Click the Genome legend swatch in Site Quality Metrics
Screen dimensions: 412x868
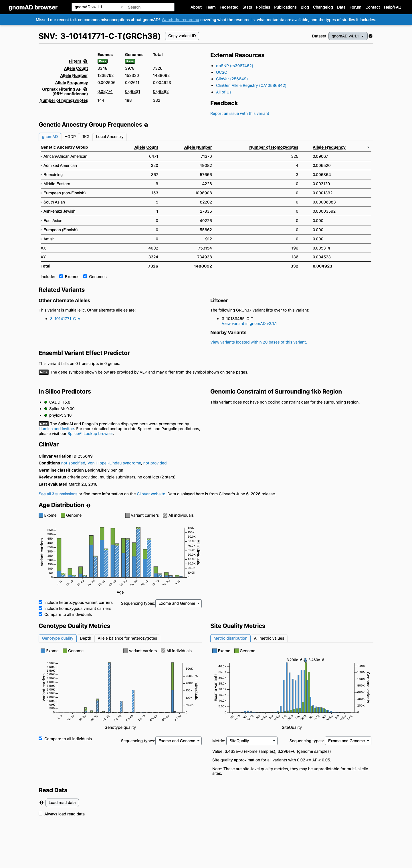(x=237, y=651)
